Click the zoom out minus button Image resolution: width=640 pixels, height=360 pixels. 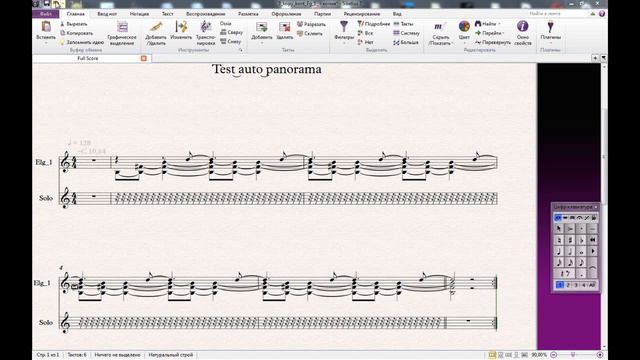pos(553,355)
